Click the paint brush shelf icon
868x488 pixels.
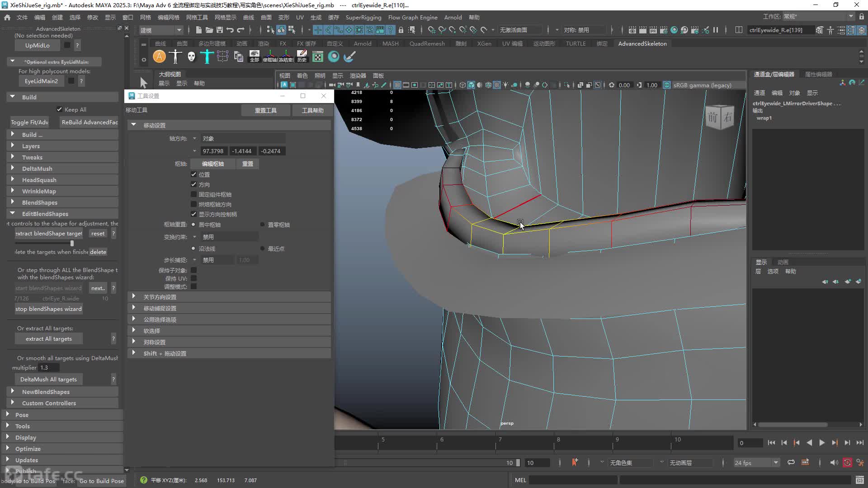(349, 56)
